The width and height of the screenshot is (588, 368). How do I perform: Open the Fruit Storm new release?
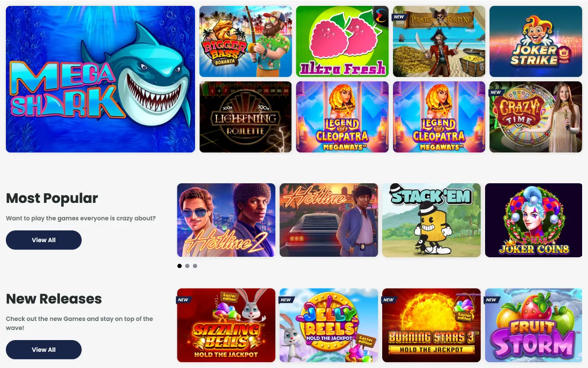534,325
